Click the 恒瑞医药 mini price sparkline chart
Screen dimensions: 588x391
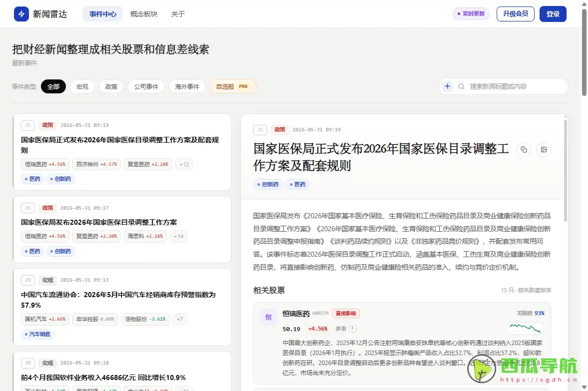click(525, 329)
